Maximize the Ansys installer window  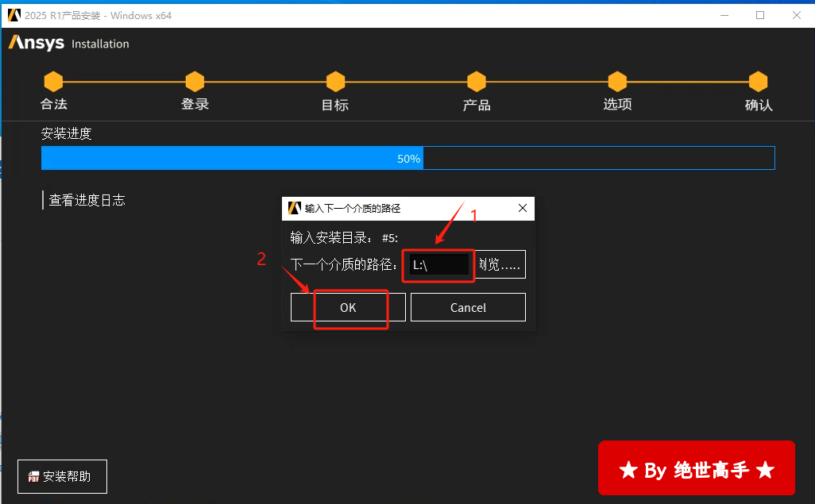point(760,15)
